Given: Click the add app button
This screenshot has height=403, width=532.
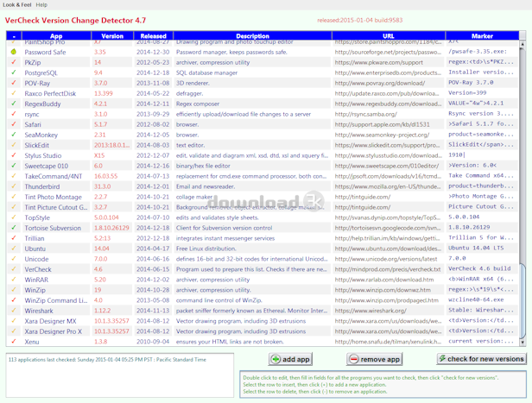Looking at the screenshot, I should (x=290, y=359).
